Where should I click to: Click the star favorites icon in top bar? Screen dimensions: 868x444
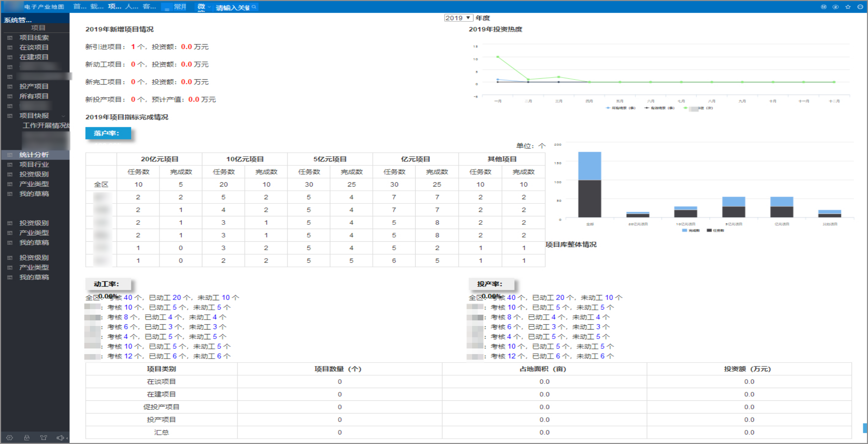pyautogui.click(x=848, y=7)
